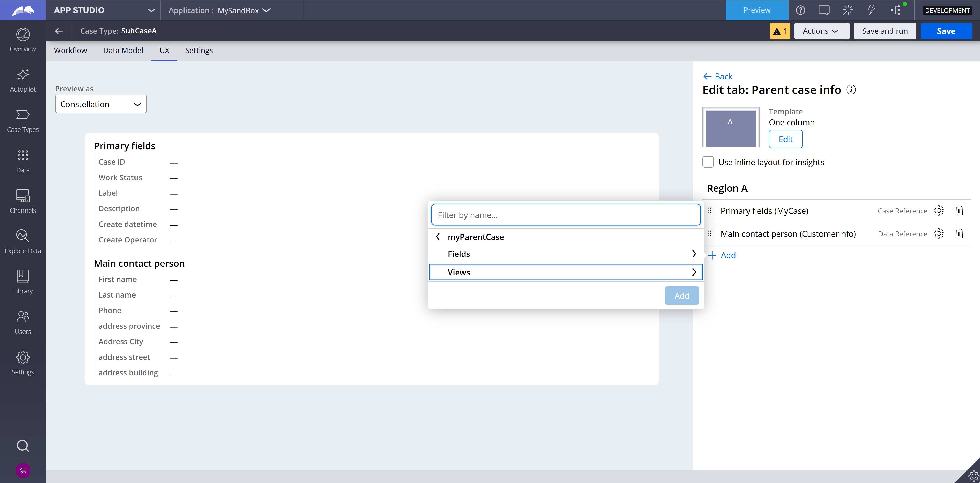980x483 pixels.
Task: Open Users in the sidebar
Action: pyautogui.click(x=23, y=323)
